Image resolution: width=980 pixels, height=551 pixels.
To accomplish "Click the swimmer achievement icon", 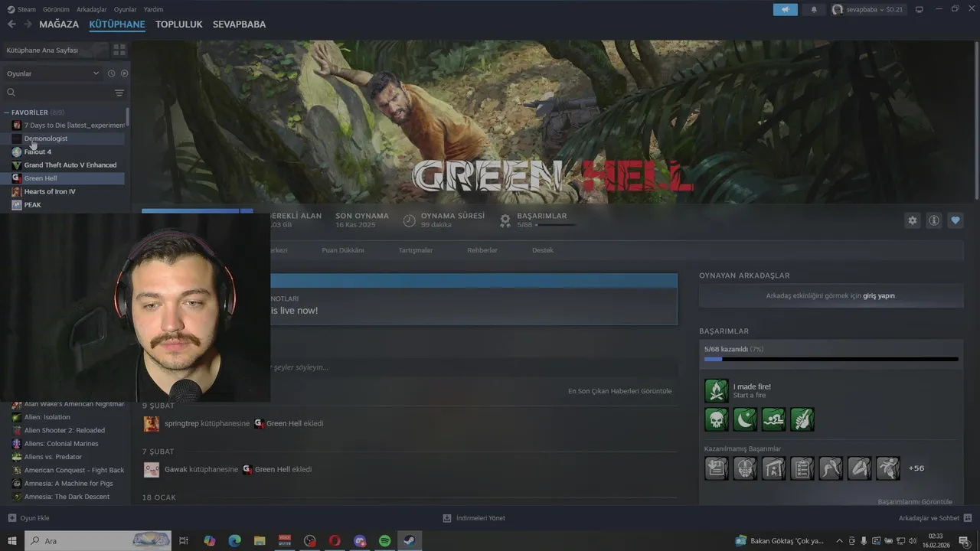I will tap(773, 419).
